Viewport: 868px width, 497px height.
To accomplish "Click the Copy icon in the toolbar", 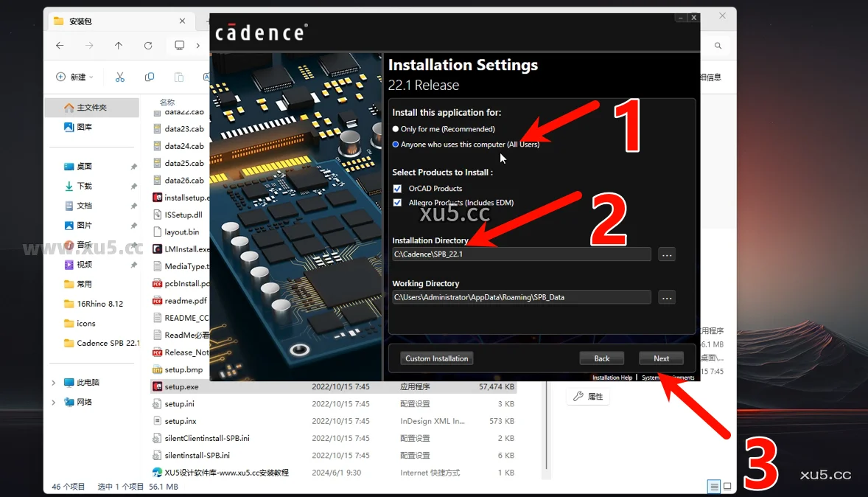I will coord(150,76).
